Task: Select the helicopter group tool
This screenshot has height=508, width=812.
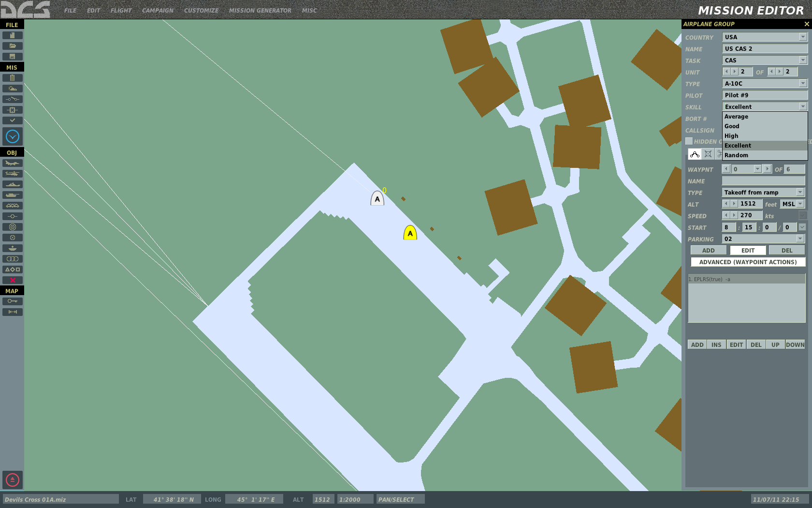Action: [x=13, y=174]
